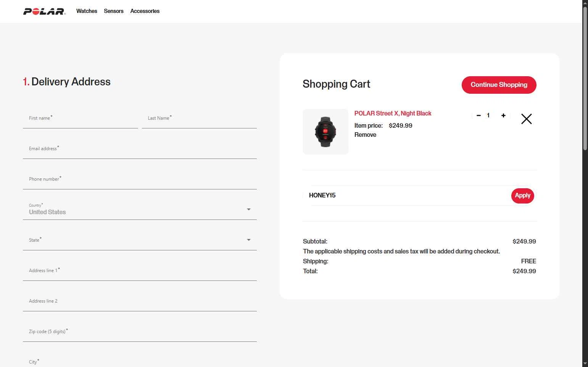
Task: Open POLAR Street X, Night Black link
Action: [x=393, y=113]
